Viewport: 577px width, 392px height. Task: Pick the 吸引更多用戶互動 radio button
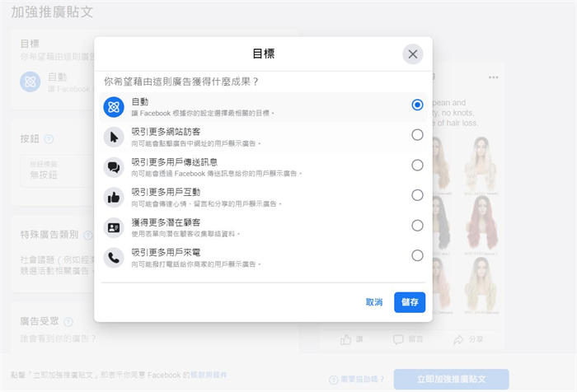coord(417,195)
